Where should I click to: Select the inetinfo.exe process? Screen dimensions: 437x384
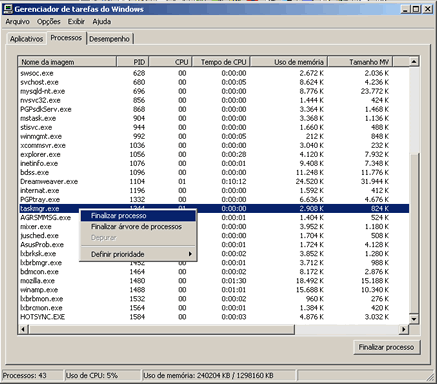(214, 163)
